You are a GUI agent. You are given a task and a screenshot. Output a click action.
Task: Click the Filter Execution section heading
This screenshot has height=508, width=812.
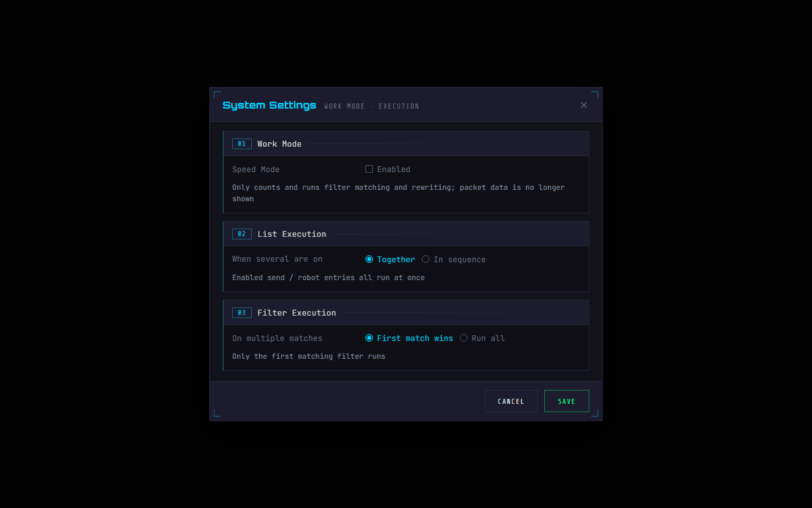click(x=297, y=313)
